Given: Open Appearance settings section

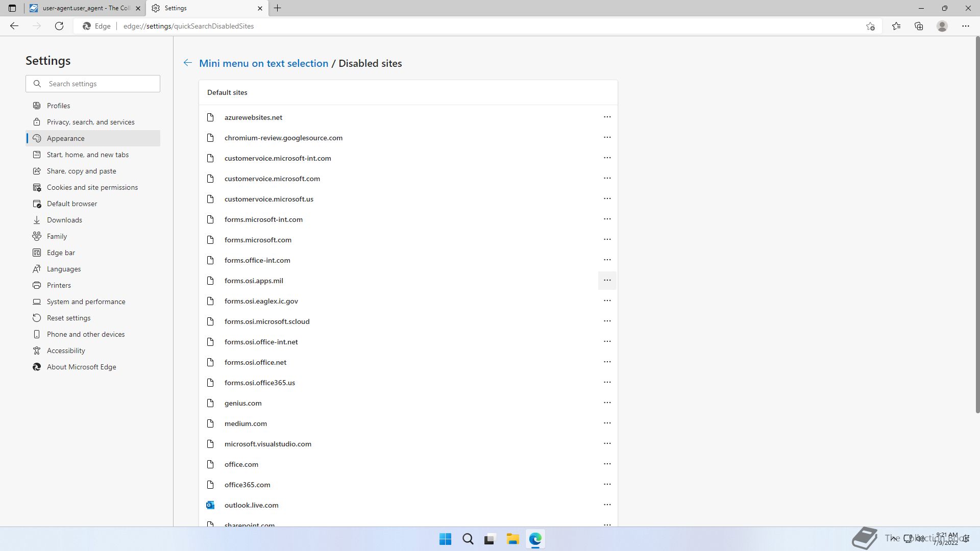Looking at the screenshot, I should click(93, 138).
